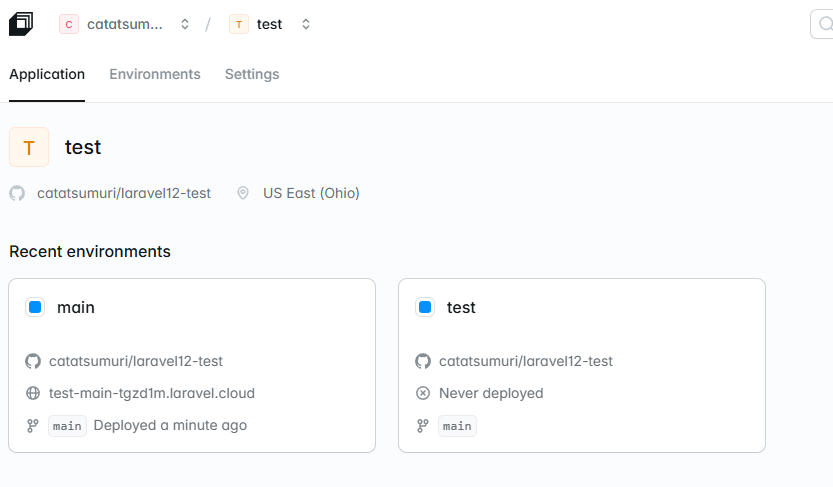Click the orange T application avatar in breadcrumb
The height and width of the screenshot is (487, 833).
[x=239, y=24]
